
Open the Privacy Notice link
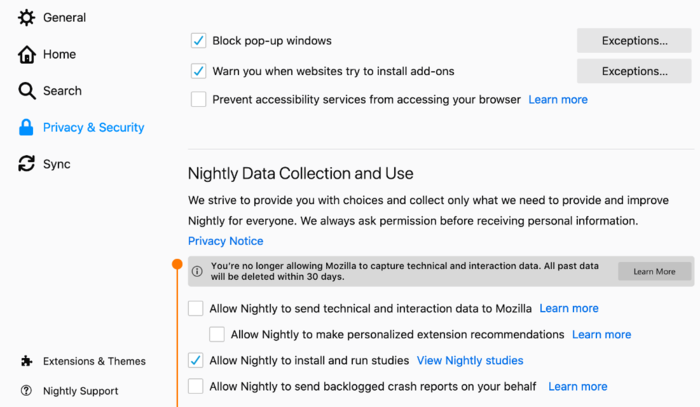(x=226, y=241)
